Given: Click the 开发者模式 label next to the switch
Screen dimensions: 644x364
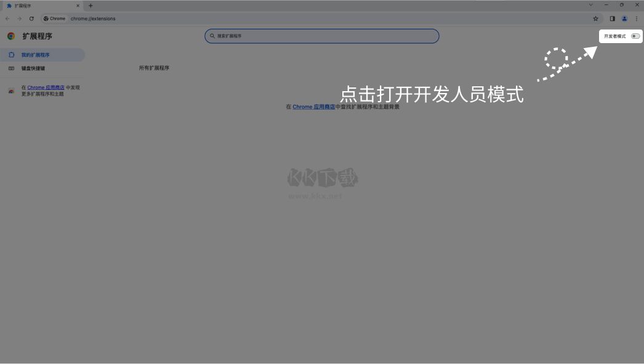Looking at the screenshot, I should tap(615, 36).
